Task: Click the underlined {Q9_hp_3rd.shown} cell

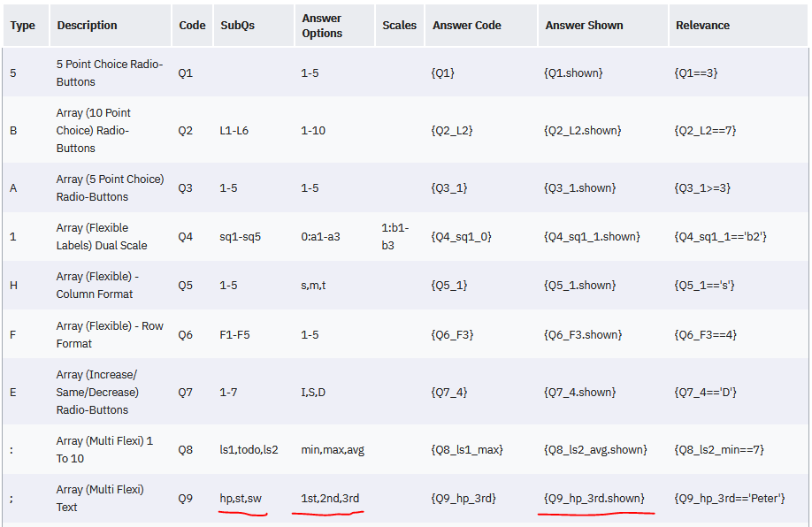Action: (x=594, y=498)
